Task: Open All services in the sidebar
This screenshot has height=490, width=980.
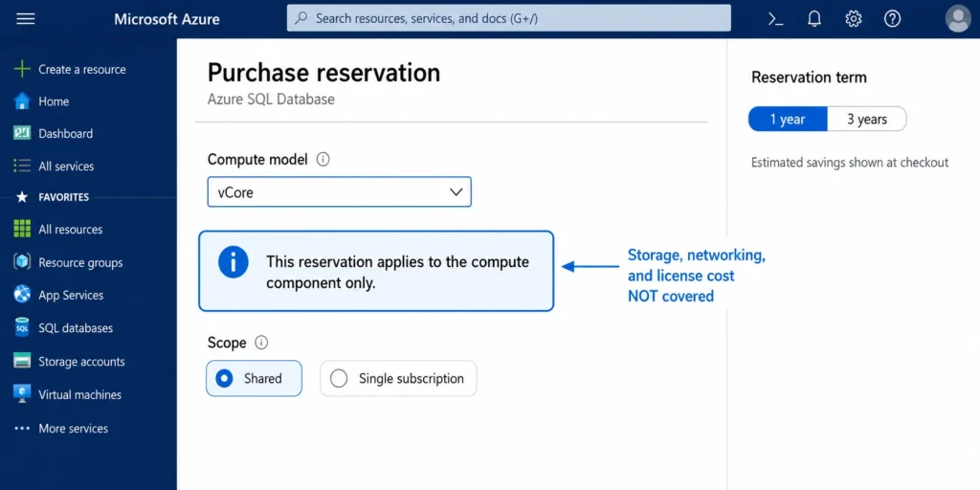Action: coord(66,167)
